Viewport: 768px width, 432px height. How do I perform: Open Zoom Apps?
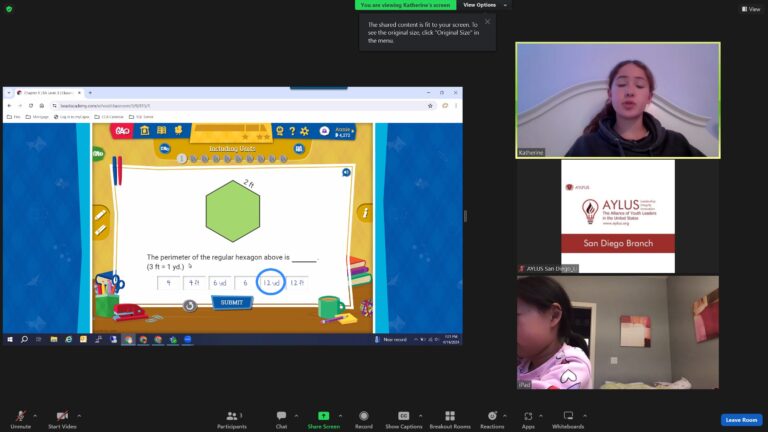[528, 419]
